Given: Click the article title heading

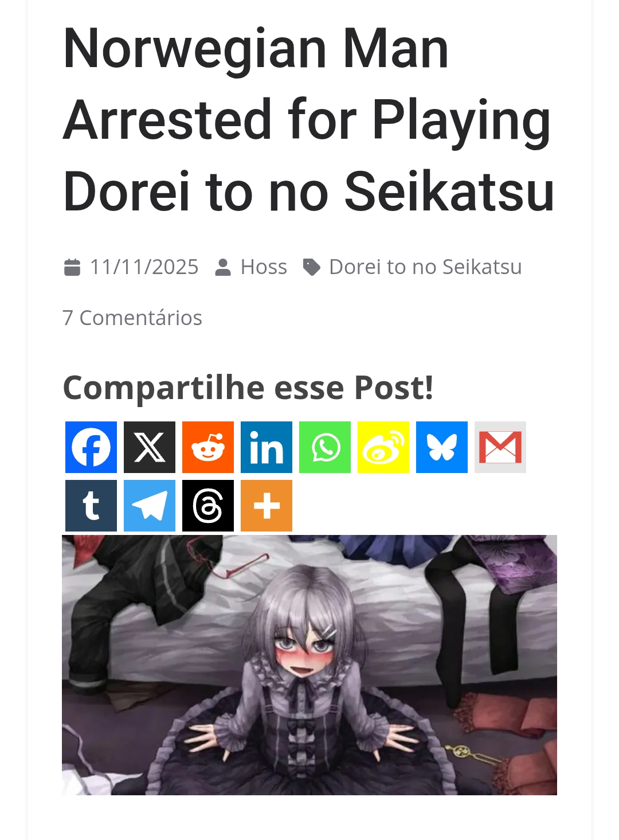Looking at the screenshot, I should click(x=309, y=119).
